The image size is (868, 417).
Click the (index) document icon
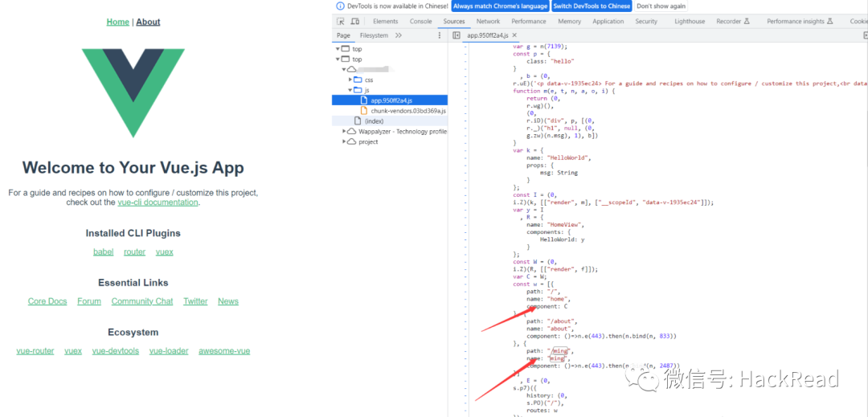coord(358,121)
